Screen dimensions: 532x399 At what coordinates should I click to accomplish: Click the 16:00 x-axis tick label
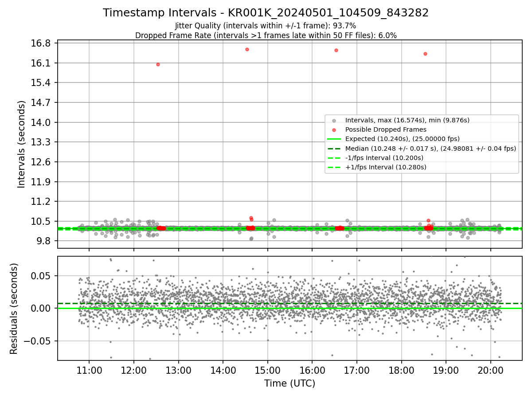click(x=312, y=370)
